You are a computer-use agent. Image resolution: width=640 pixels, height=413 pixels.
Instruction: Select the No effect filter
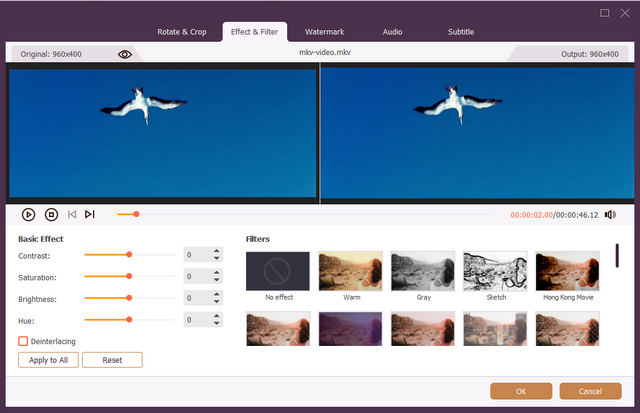point(278,271)
